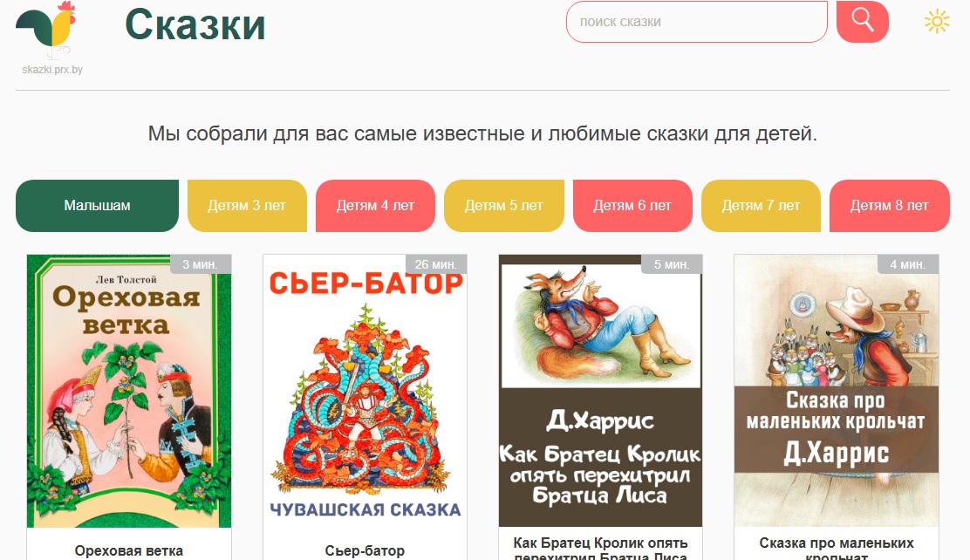
Task: Click the "26 мин." duration badge
Action: click(x=436, y=264)
